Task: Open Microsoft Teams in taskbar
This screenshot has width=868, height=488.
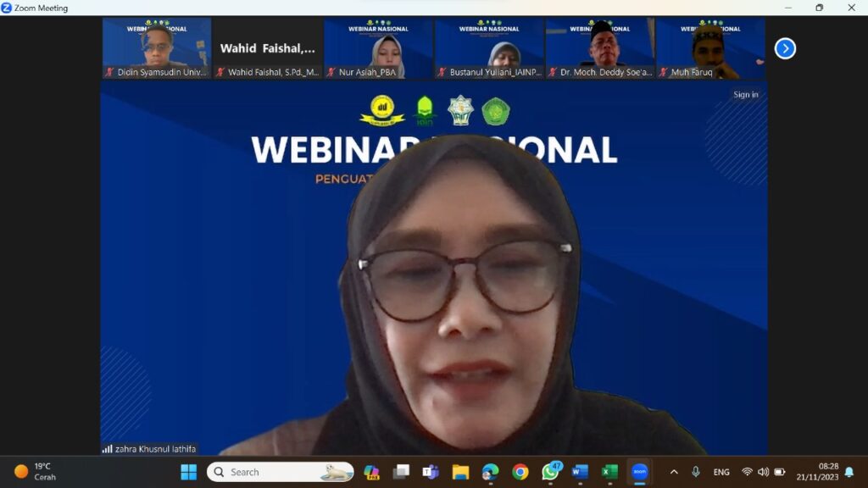Action: coord(431,472)
